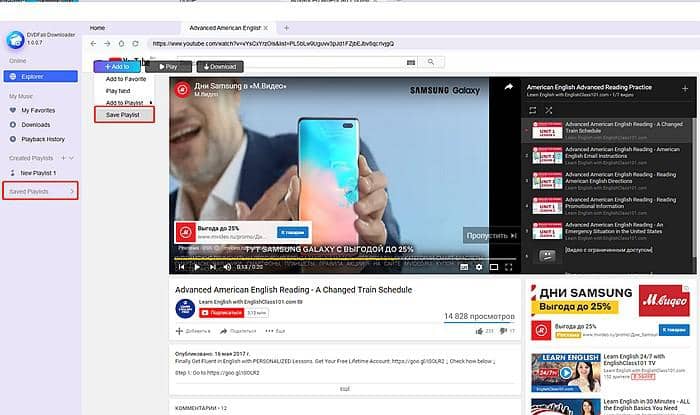Expand Saved Playlists section

(41, 191)
